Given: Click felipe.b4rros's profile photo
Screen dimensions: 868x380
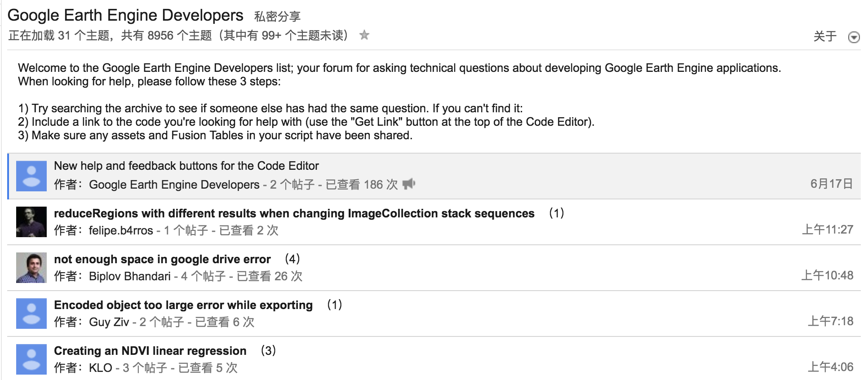Looking at the screenshot, I should [31, 222].
